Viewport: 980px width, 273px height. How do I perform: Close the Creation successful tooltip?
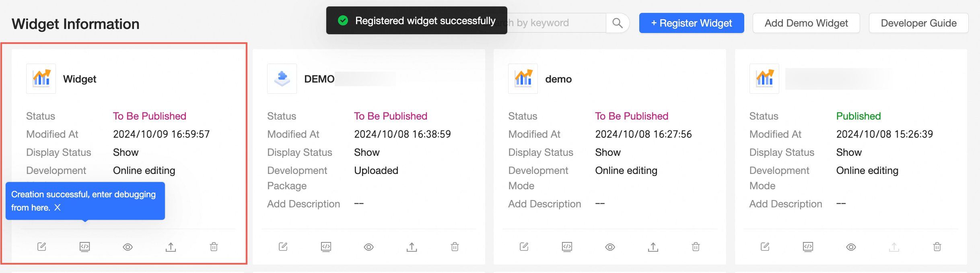point(58,207)
